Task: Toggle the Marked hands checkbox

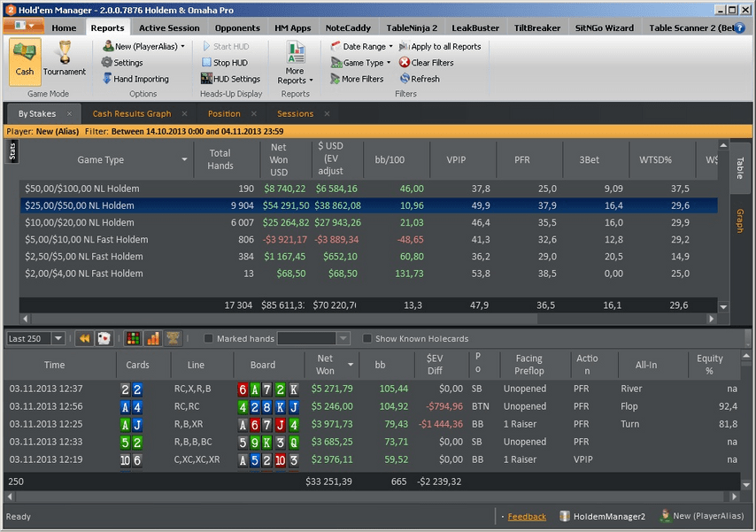Action: click(208, 339)
